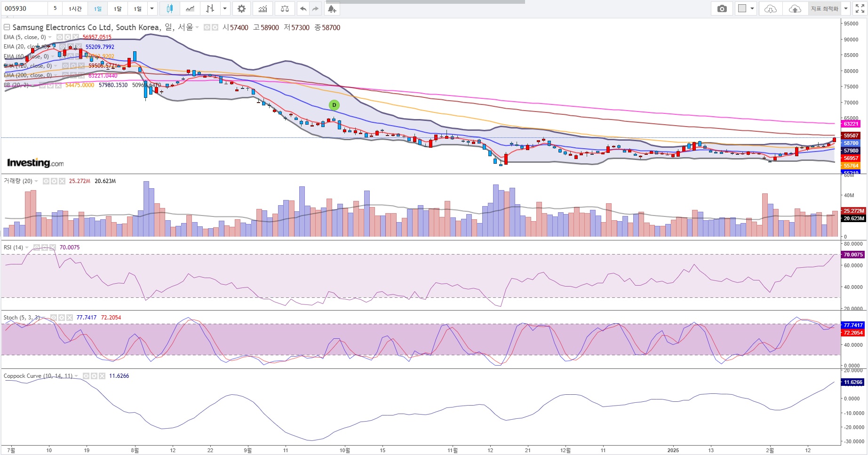Click the 63221 EMA axis price label

851,124
